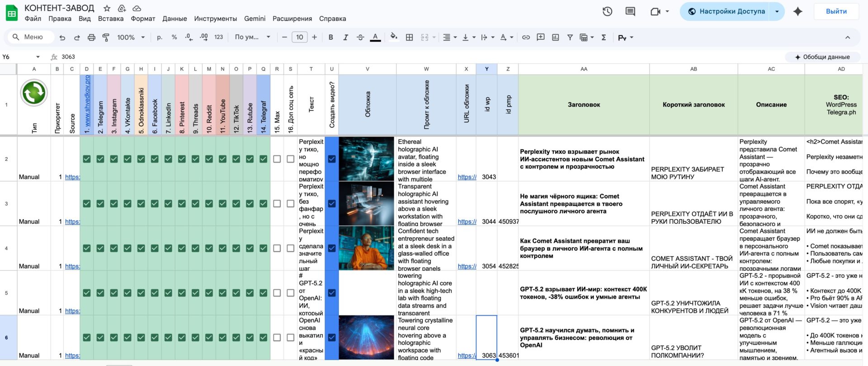Check the Max checkbox in row 4
The height and width of the screenshot is (366, 868).
click(x=277, y=249)
